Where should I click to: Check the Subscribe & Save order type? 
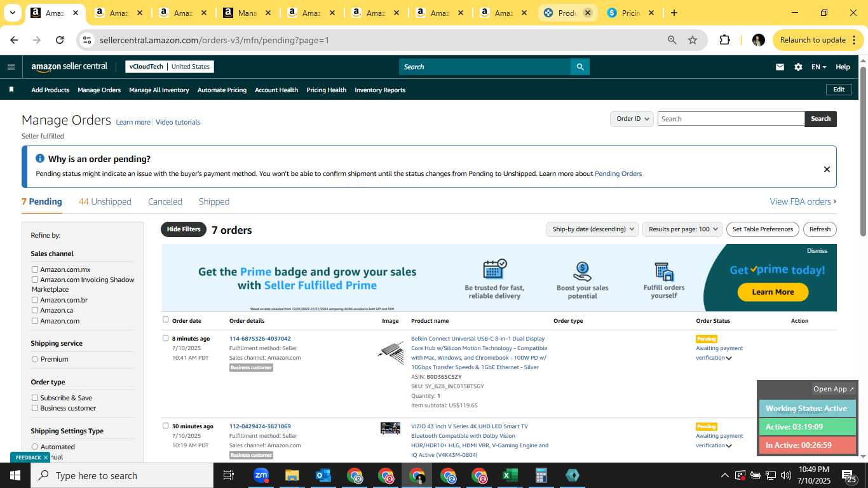[x=35, y=398]
